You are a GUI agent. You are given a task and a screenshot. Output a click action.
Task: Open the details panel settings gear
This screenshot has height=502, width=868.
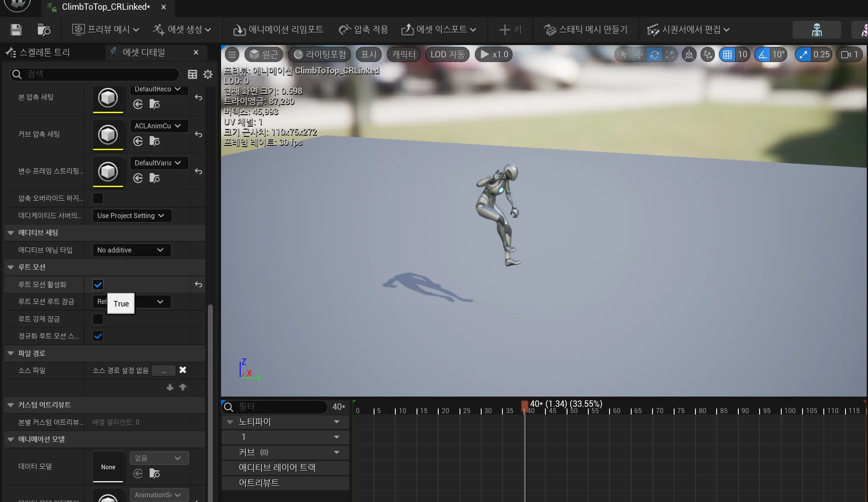click(208, 74)
